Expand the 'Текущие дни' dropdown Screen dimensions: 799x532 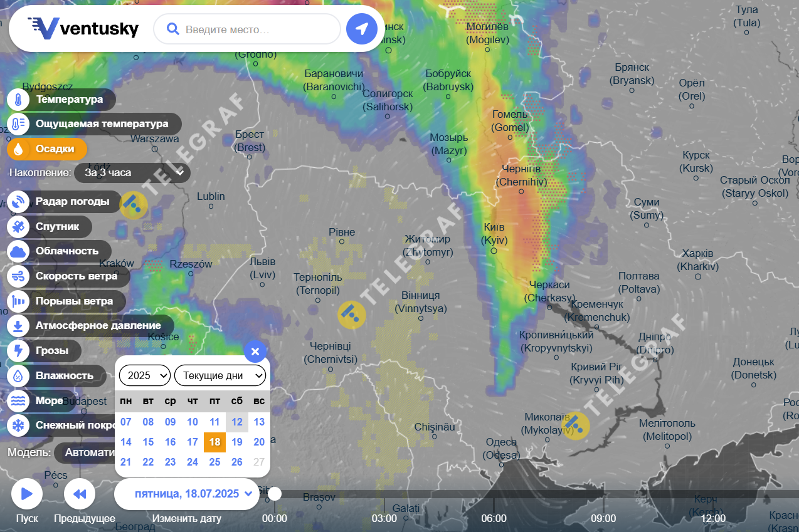[x=220, y=375]
